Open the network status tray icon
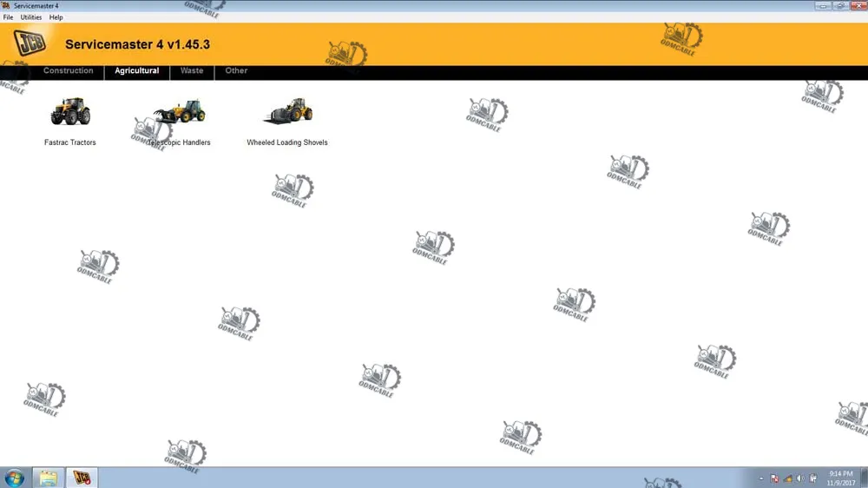 (x=788, y=478)
